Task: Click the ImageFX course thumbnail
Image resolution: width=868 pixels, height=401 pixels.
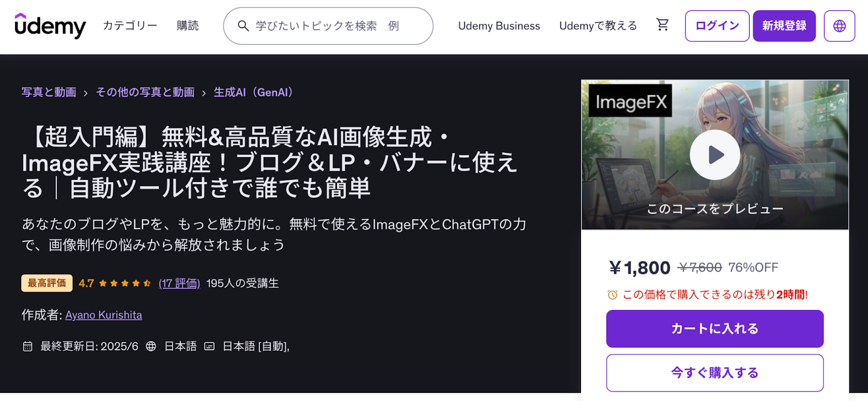Action: coord(714,154)
